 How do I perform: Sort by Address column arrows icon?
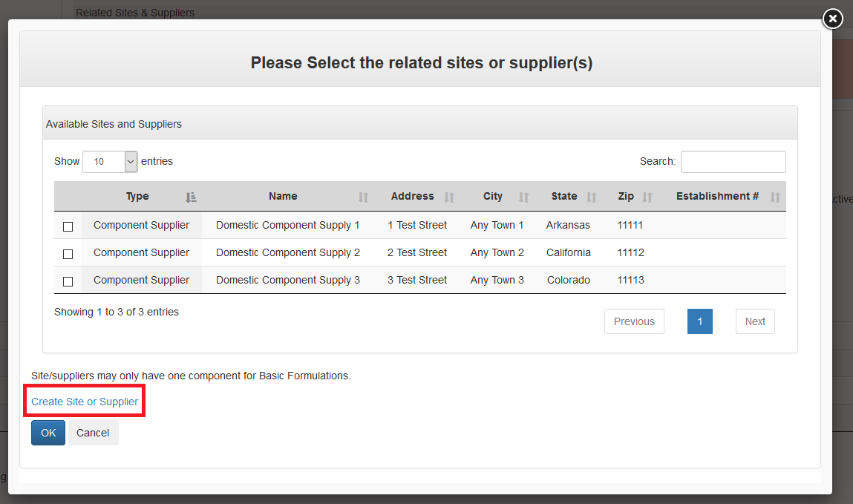pyautogui.click(x=449, y=197)
